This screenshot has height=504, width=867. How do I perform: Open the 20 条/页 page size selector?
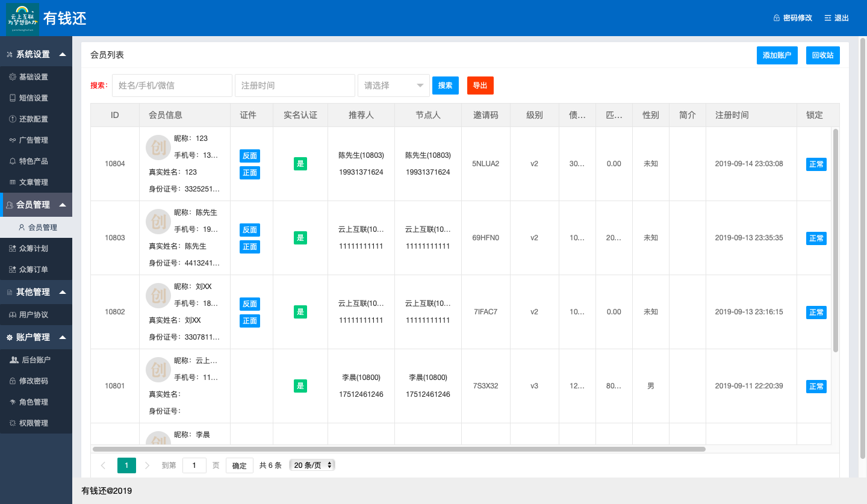coord(312,465)
